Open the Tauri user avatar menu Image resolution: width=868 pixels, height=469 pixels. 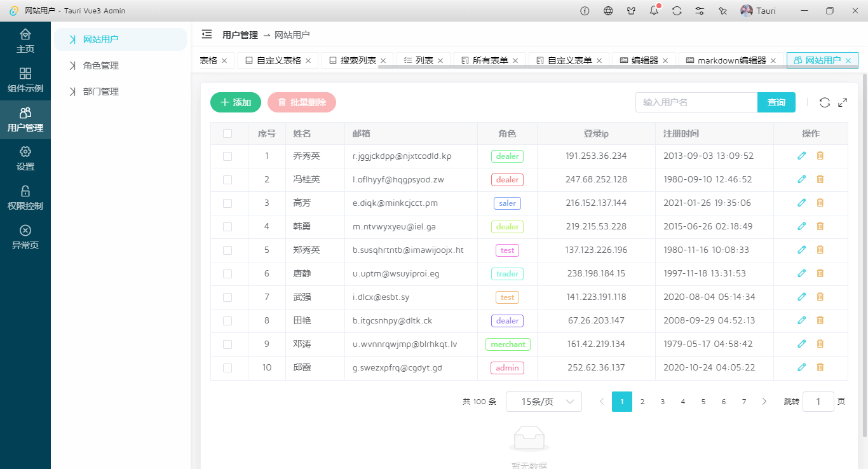click(758, 11)
